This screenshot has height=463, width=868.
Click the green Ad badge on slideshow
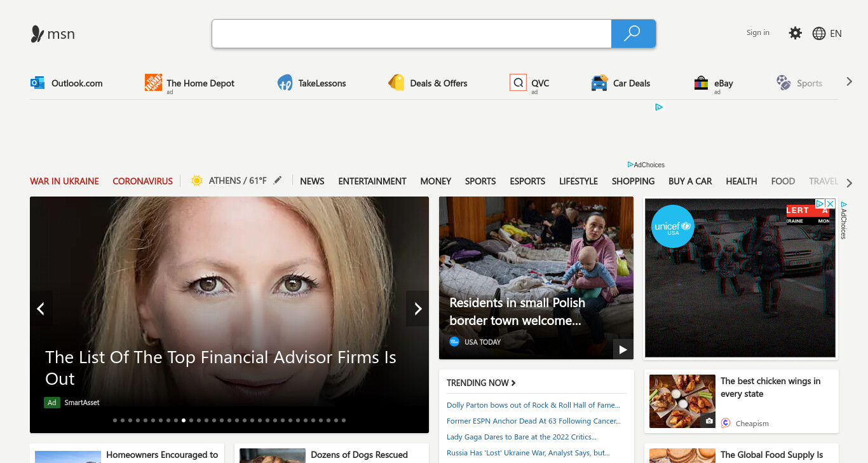click(51, 403)
